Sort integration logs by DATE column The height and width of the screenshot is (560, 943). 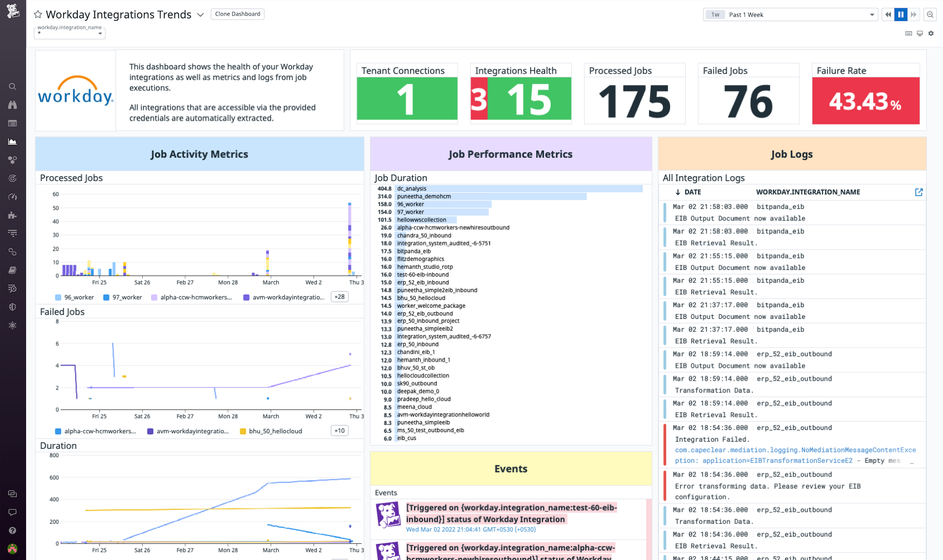click(x=692, y=192)
